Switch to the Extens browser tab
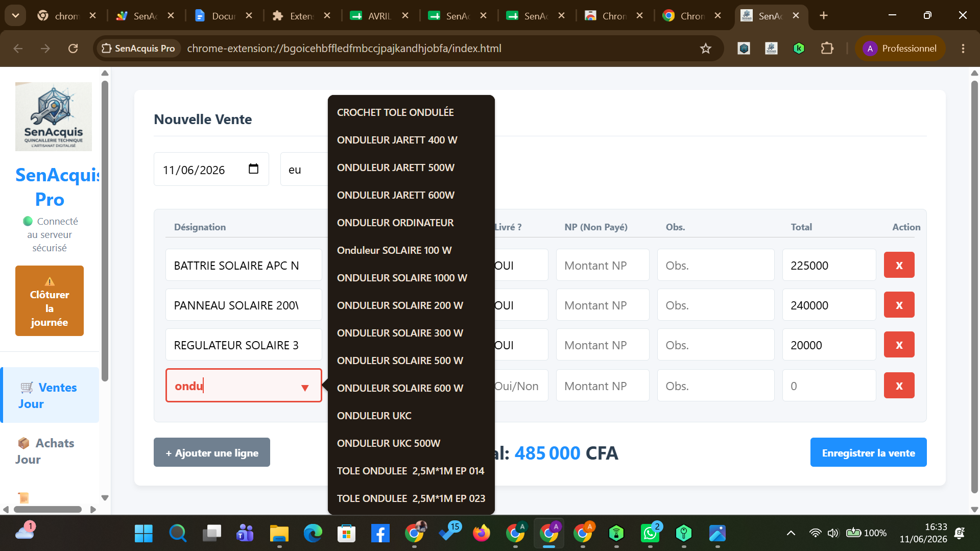 click(x=301, y=16)
